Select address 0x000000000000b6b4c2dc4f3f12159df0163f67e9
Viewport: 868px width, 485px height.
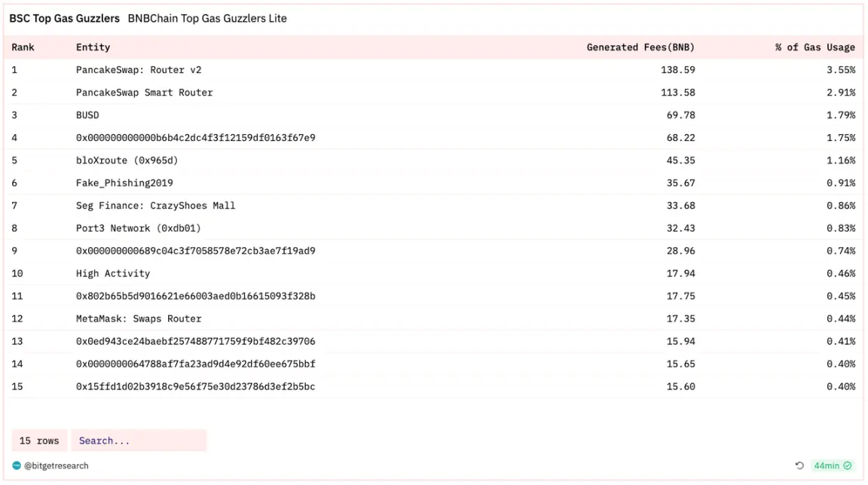(x=195, y=138)
